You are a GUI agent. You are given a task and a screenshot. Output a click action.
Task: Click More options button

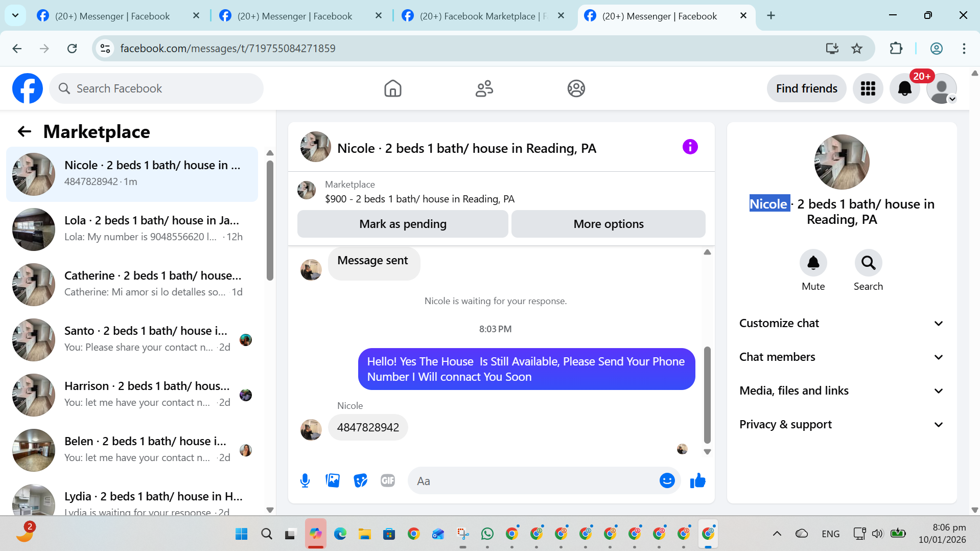click(x=608, y=224)
